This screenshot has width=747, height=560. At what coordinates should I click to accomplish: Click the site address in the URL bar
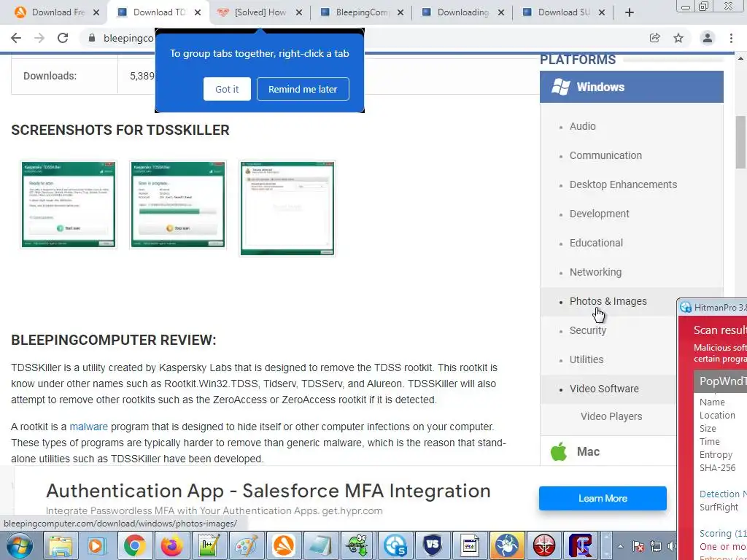[128, 38]
